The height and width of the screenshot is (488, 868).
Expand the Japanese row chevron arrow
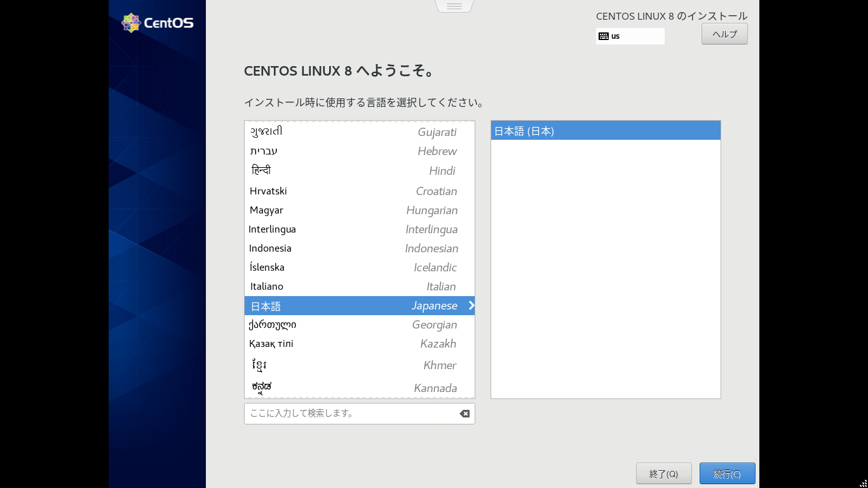click(x=471, y=306)
